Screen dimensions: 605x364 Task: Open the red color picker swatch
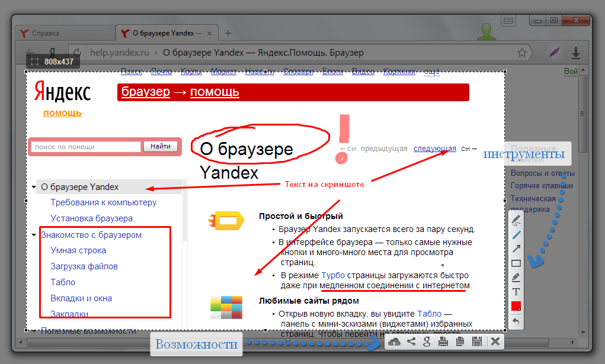pos(516,307)
